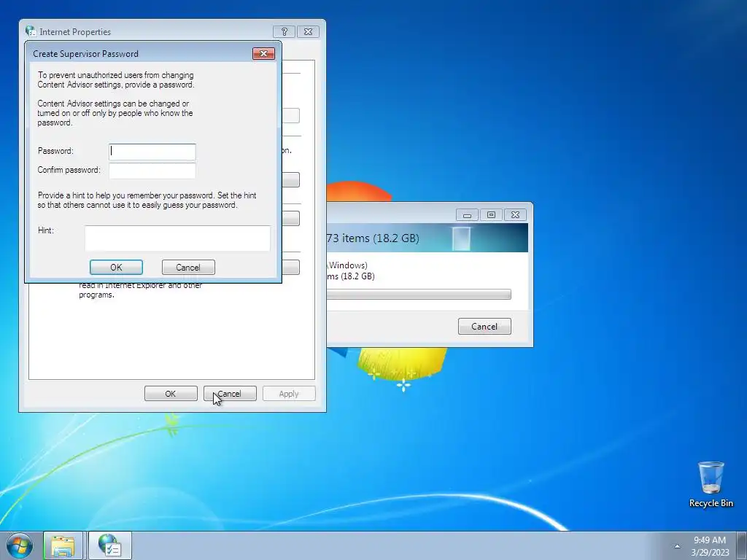Open Windows Explorer from the taskbar

coord(63,545)
